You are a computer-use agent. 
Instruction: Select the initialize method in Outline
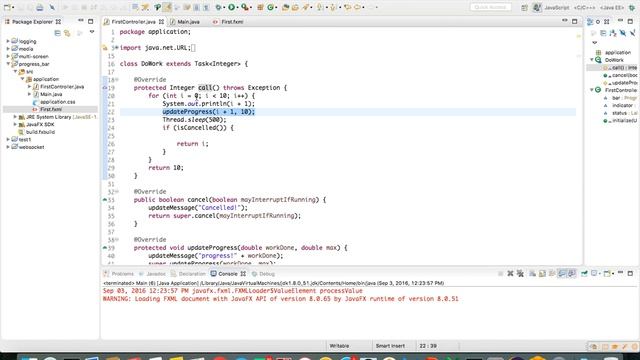click(x=624, y=121)
